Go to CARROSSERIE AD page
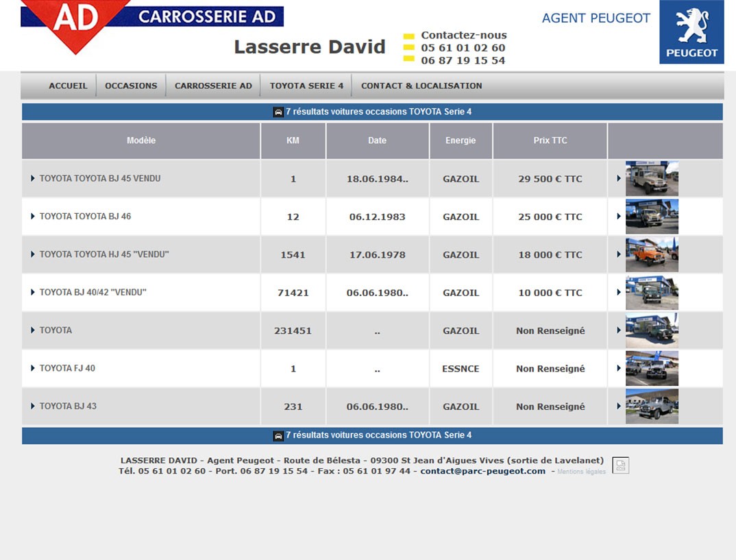736x560 pixels. (x=213, y=86)
